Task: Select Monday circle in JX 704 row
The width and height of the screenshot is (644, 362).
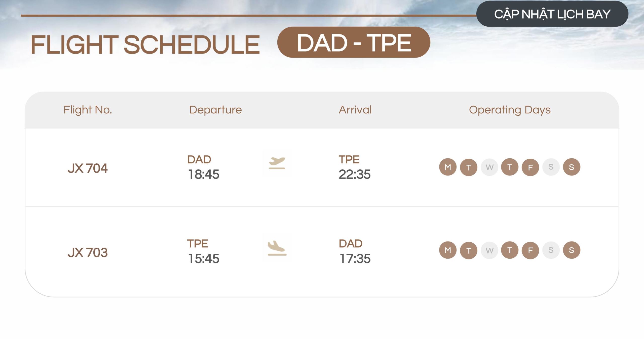Action: [x=448, y=167]
